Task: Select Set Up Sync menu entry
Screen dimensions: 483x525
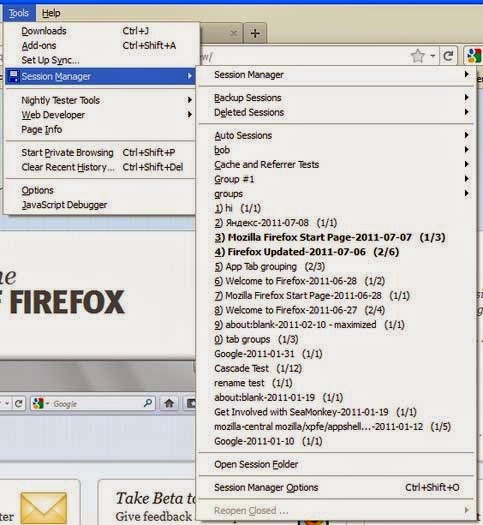Action: (100, 60)
